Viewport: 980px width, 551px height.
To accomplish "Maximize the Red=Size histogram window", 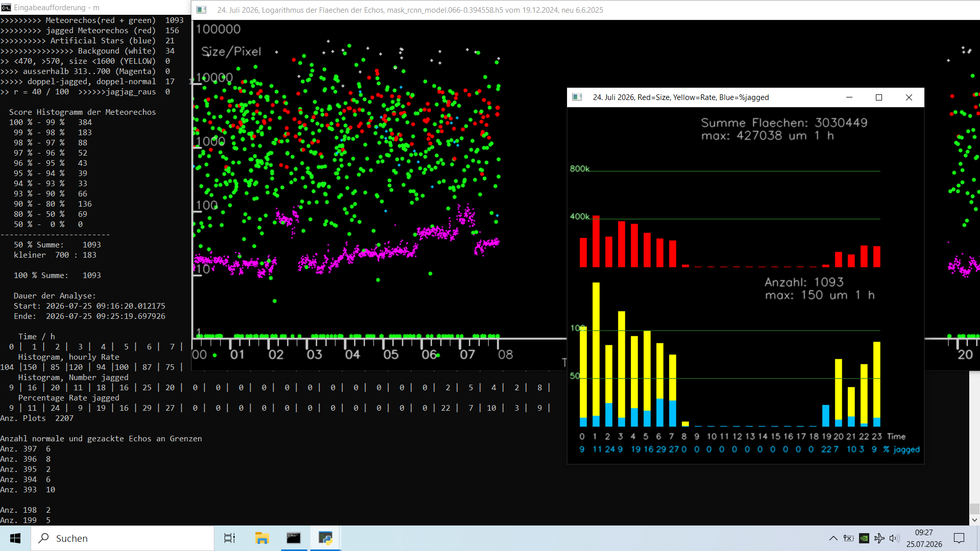I will pos(879,97).
